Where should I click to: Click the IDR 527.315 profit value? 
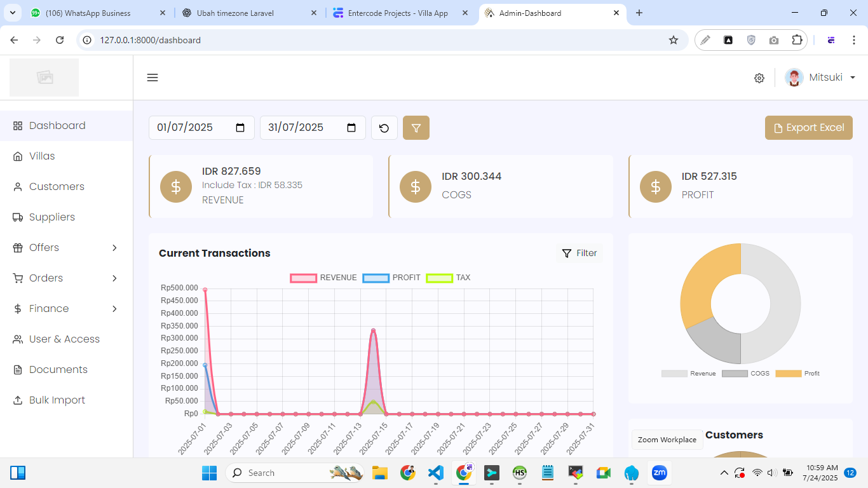tap(709, 177)
